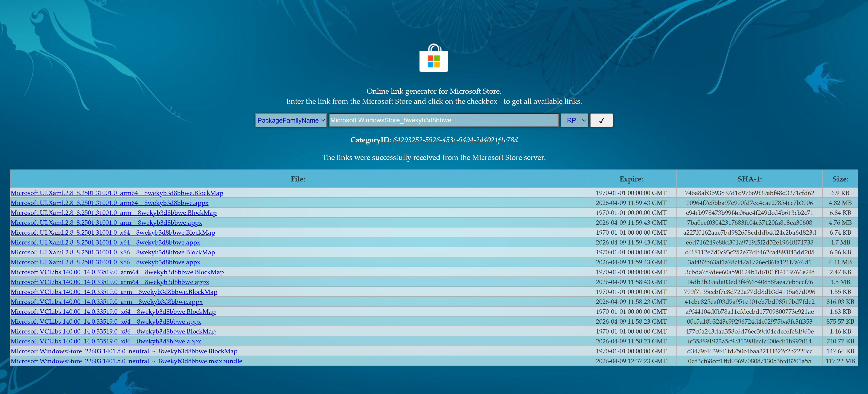868x394 pixels.
Task: Focus the Microsoft.WindowsStore_8wekyb3d8bbwe input field
Action: pos(443,120)
